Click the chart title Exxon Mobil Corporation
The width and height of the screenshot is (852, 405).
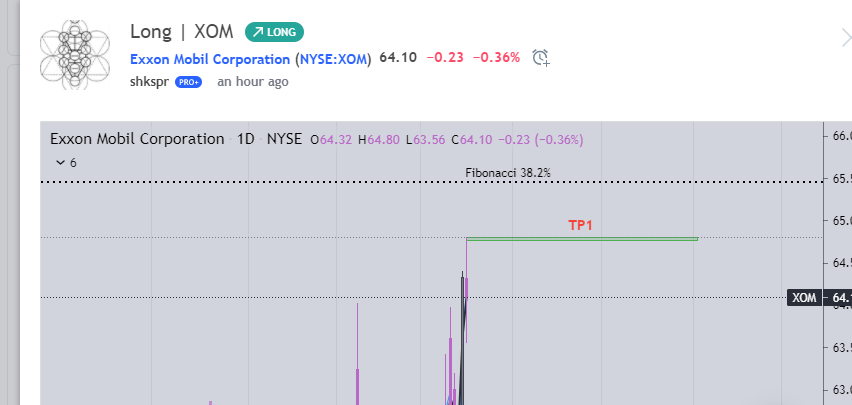(x=137, y=139)
